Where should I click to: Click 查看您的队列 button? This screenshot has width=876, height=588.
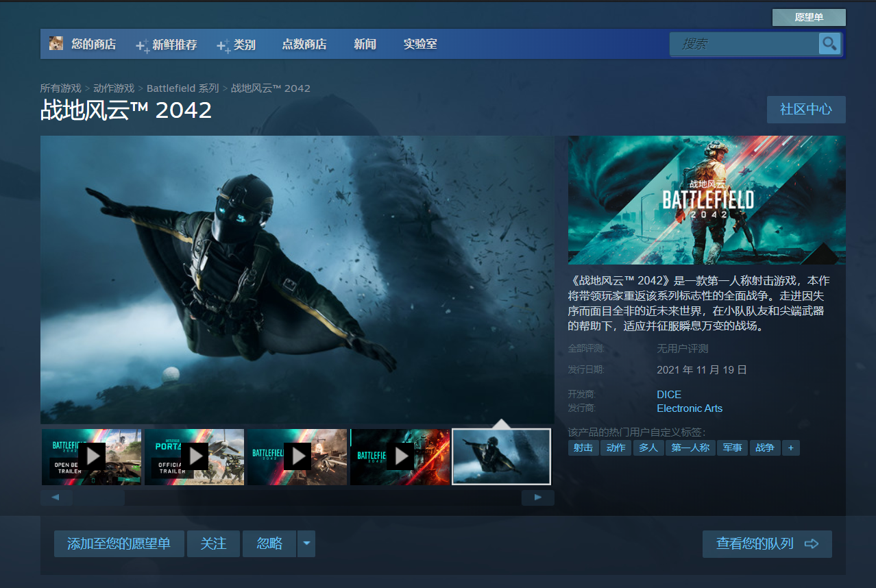click(x=767, y=544)
